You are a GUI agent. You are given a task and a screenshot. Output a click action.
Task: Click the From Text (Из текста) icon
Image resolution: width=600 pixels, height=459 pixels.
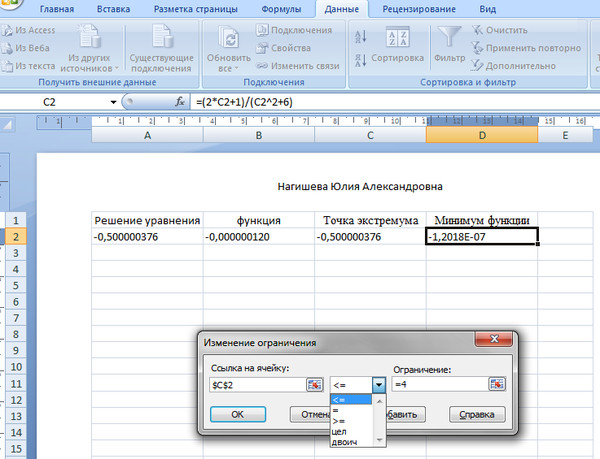pyautogui.click(x=7, y=66)
